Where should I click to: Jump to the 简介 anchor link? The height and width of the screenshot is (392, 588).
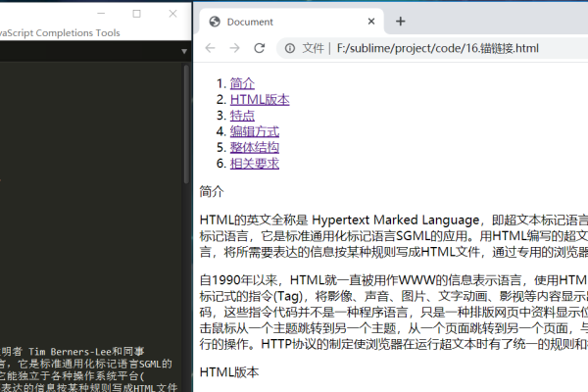click(x=242, y=83)
